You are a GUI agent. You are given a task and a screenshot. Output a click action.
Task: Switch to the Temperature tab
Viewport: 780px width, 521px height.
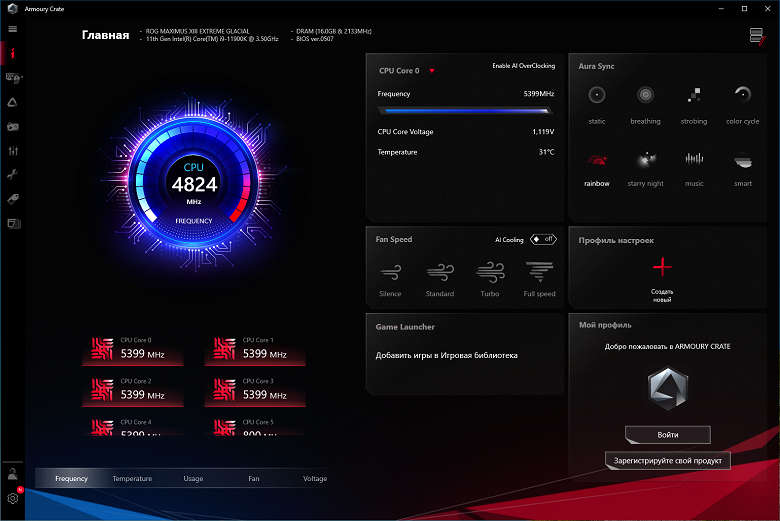[132, 479]
